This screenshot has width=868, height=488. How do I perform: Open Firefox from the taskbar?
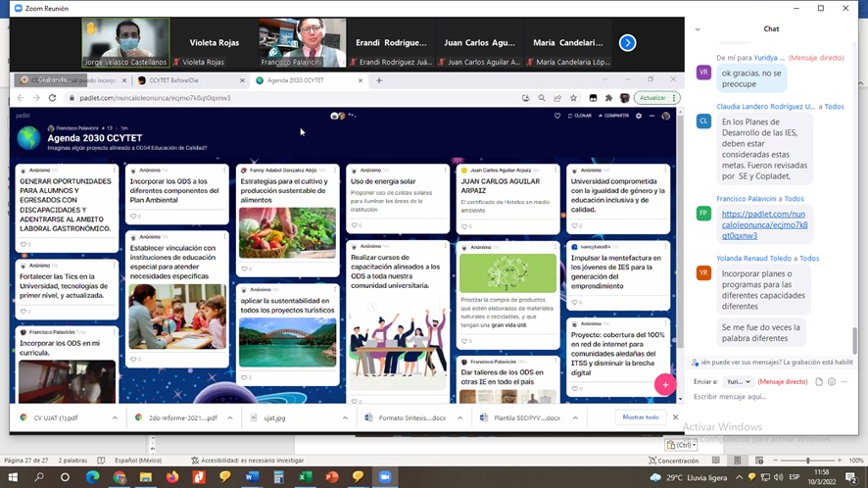coord(172,477)
